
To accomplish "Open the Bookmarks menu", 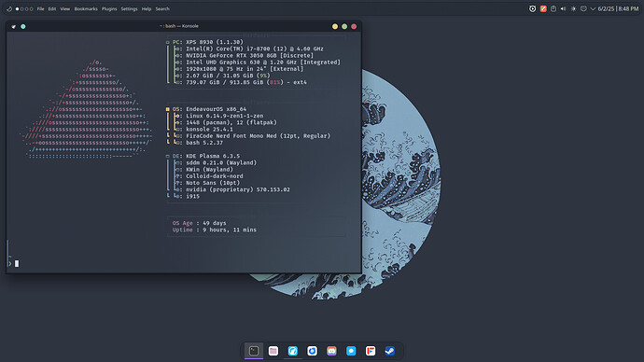I will 86,8.
